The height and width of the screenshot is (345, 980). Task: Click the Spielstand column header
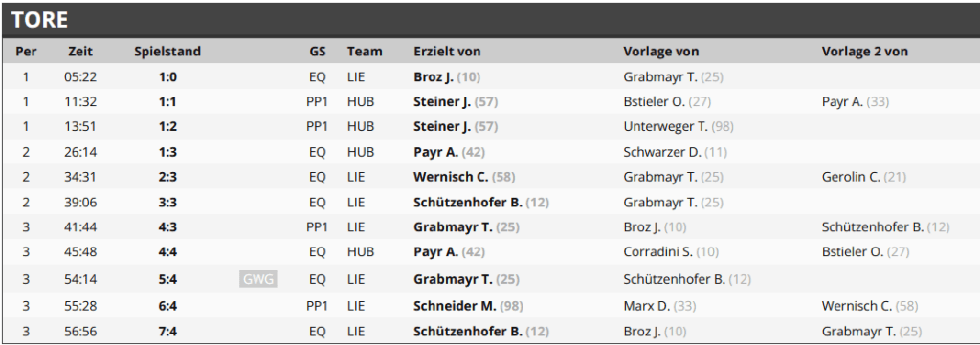[167, 52]
